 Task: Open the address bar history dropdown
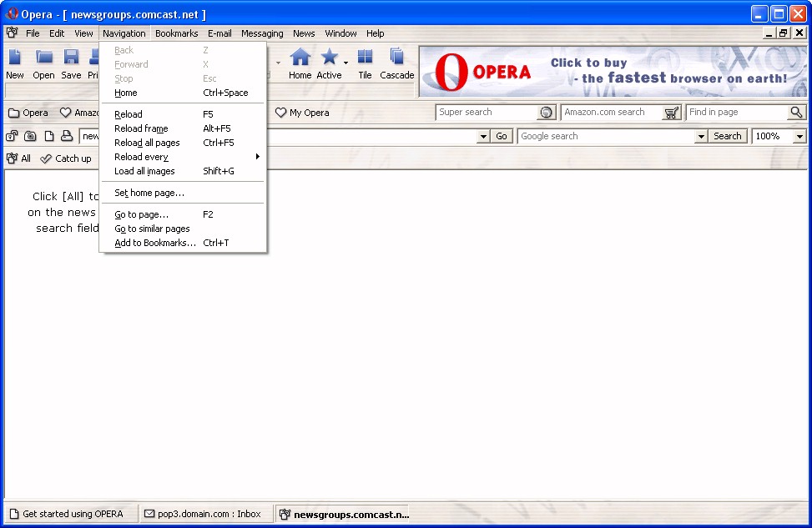click(x=483, y=136)
